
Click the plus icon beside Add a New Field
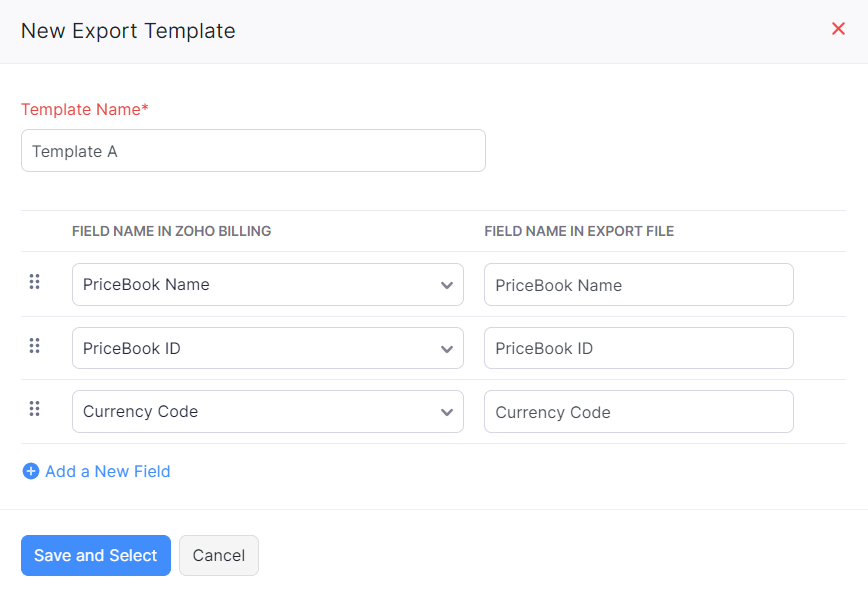31,471
